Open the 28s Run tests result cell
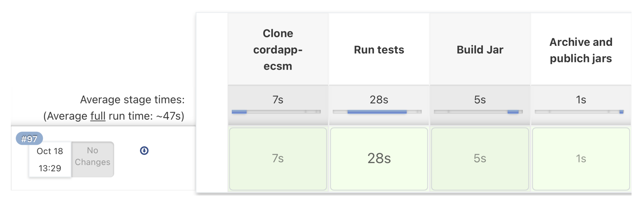Viewport: 644px width, 204px height. coord(379,159)
